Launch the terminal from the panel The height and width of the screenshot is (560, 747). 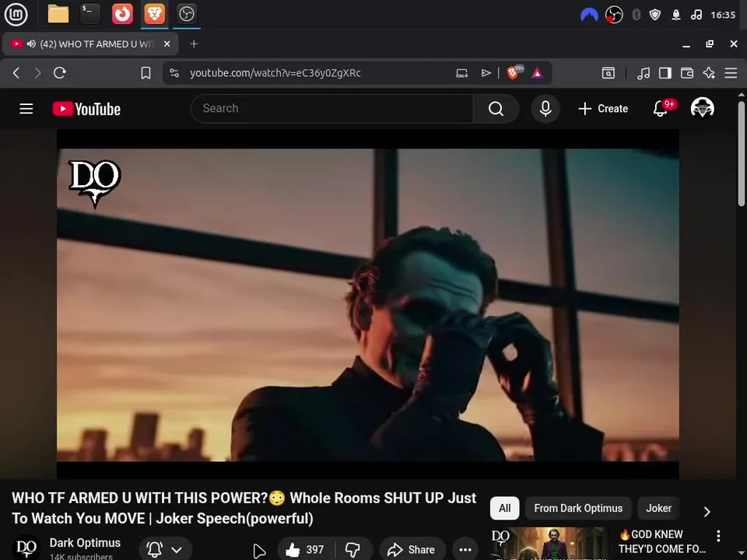pos(90,14)
